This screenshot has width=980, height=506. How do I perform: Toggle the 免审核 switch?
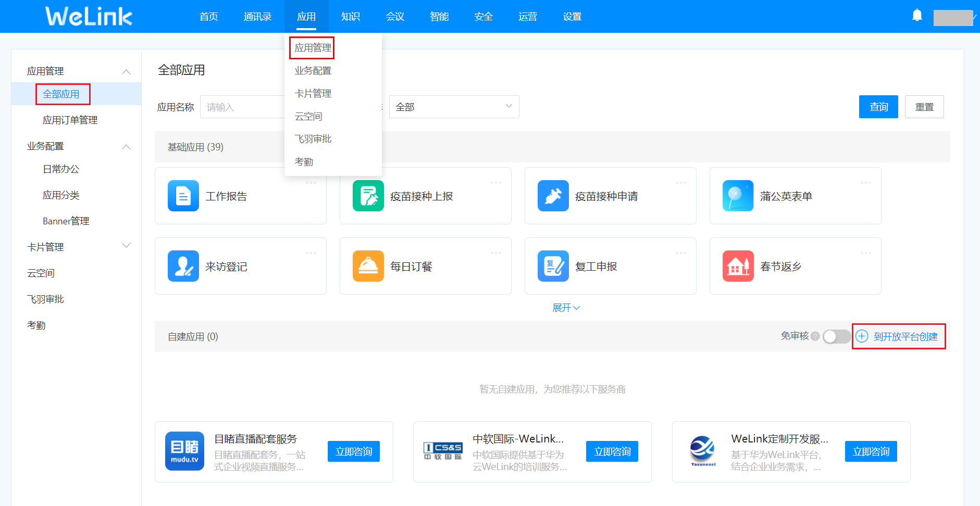(836, 337)
